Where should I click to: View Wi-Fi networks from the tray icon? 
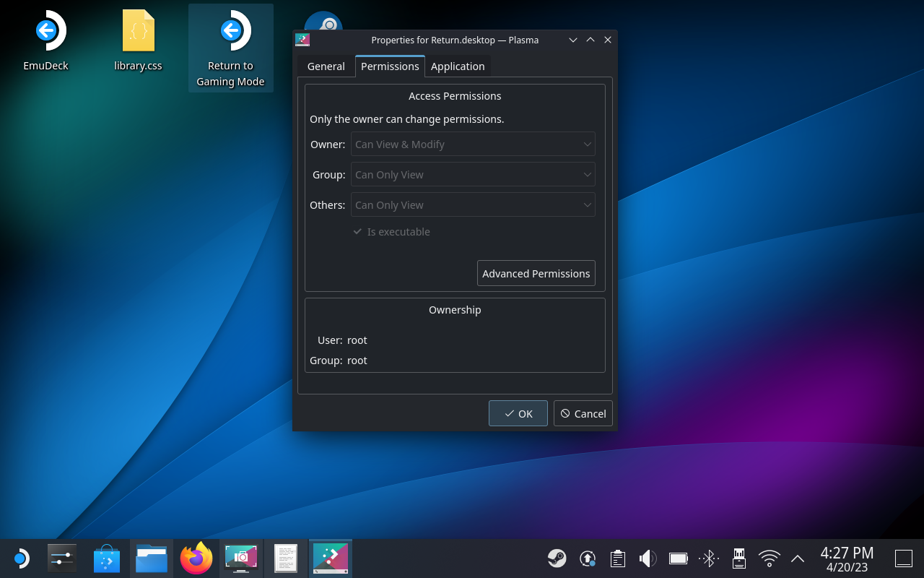[x=769, y=558]
